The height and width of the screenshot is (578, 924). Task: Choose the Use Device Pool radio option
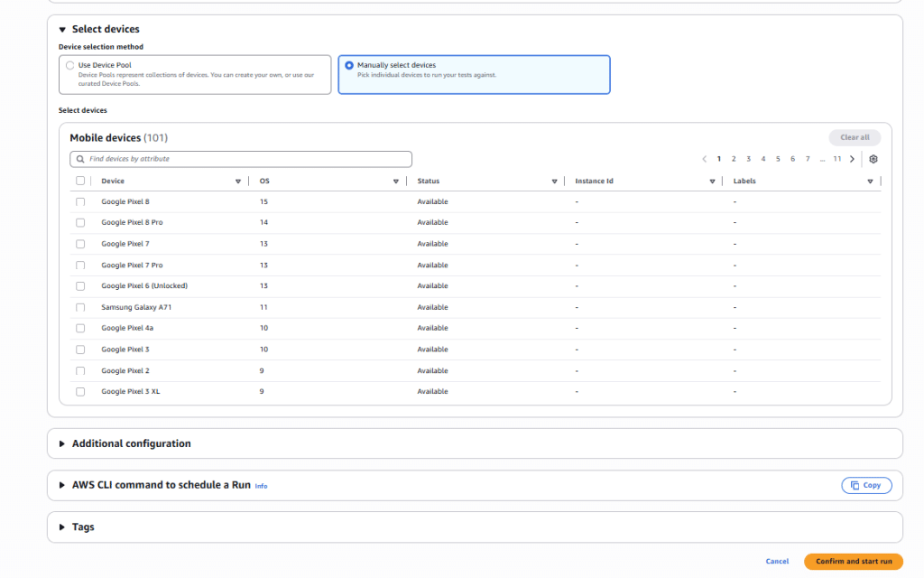point(70,66)
